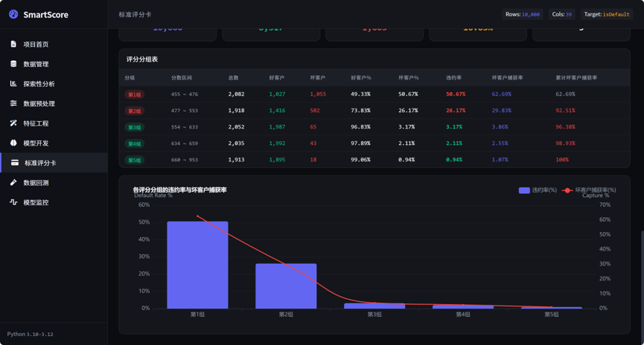644x345 pixels.
Task: Click score range 455 ~ 476
Action: 185,94
